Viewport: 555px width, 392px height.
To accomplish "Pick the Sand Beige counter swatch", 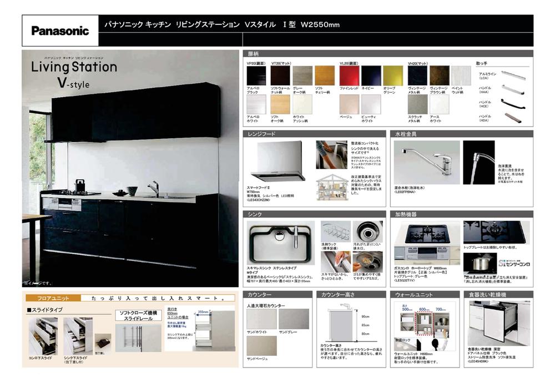I will [261, 345].
